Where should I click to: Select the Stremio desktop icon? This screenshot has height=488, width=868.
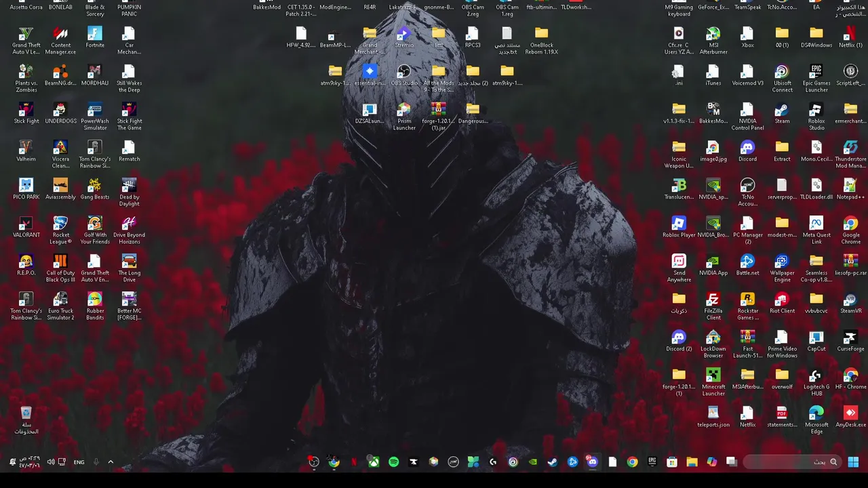pyautogui.click(x=404, y=37)
